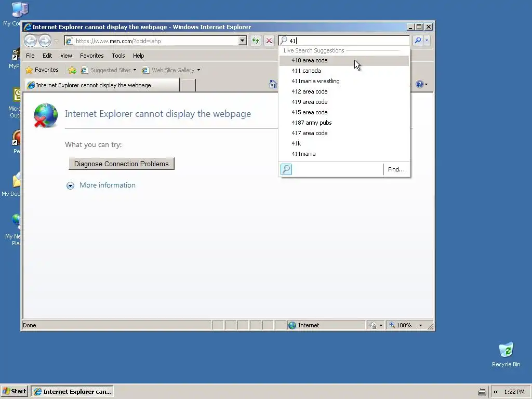Click the Forward navigation arrow
The width and height of the screenshot is (532, 399).
[45, 41]
